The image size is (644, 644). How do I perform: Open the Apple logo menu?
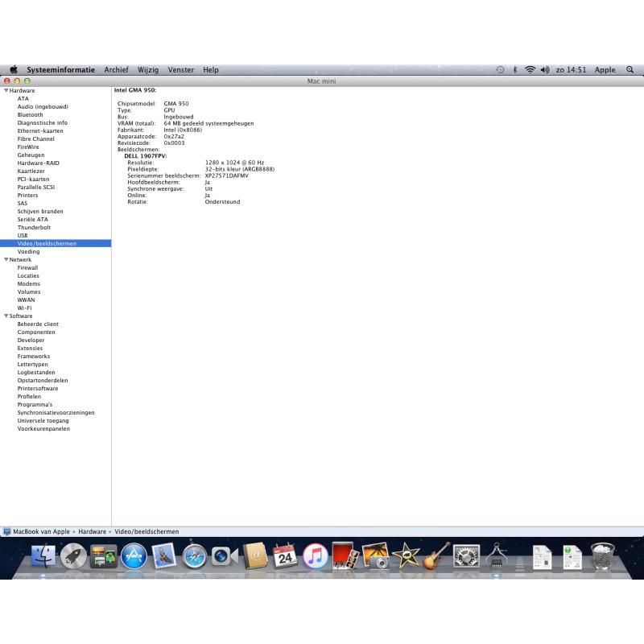(14, 69)
